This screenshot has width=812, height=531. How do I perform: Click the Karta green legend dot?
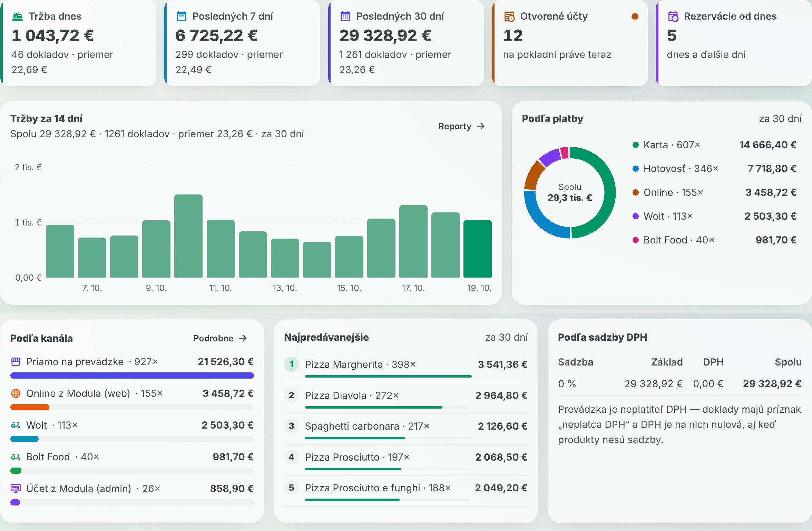click(x=635, y=145)
